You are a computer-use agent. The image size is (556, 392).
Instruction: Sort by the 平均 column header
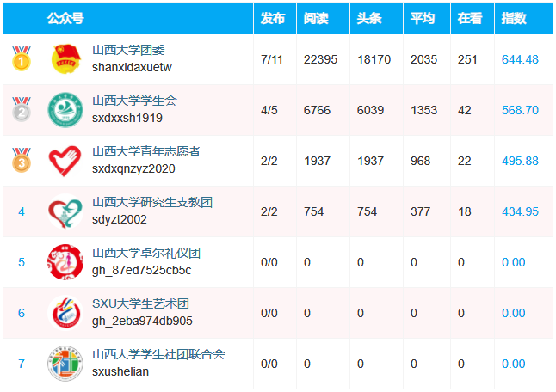click(x=423, y=18)
